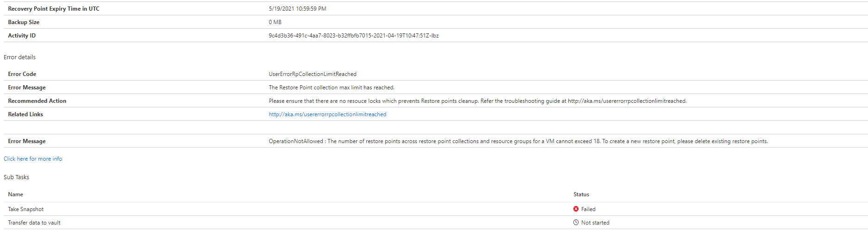Click the Not started clock icon
868x244 pixels.
576,222
